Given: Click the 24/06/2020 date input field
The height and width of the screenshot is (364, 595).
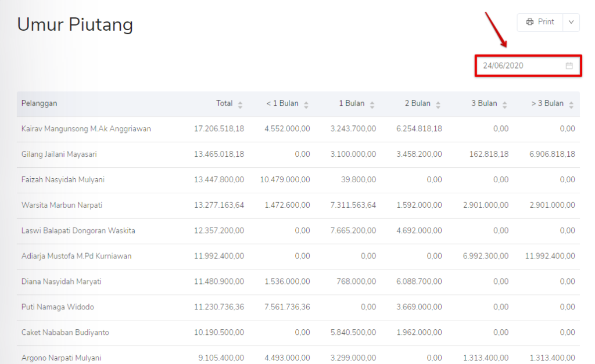Looking at the screenshot, I should 528,66.
